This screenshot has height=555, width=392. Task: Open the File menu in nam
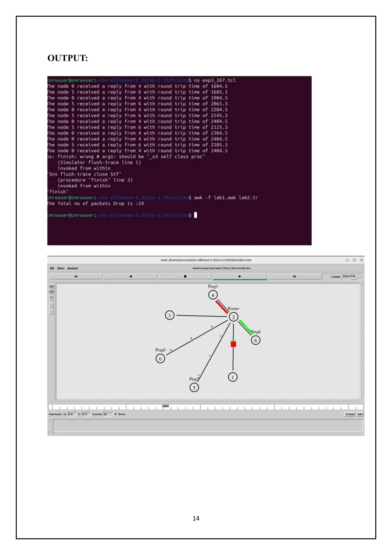point(52,268)
